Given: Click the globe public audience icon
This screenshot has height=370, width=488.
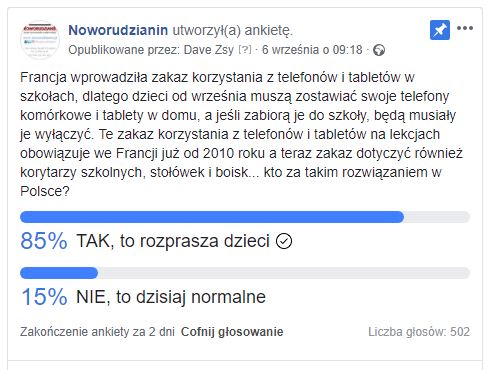Looking at the screenshot, I should (379, 50).
